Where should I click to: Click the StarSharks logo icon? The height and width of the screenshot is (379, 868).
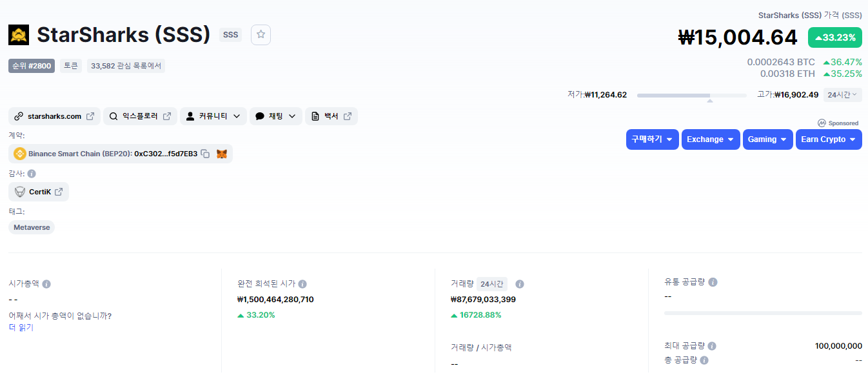point(19,35)
